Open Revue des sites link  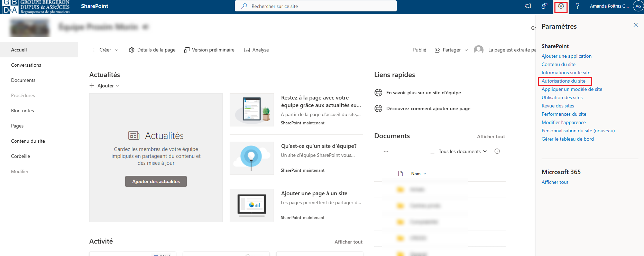coord(558,106)
